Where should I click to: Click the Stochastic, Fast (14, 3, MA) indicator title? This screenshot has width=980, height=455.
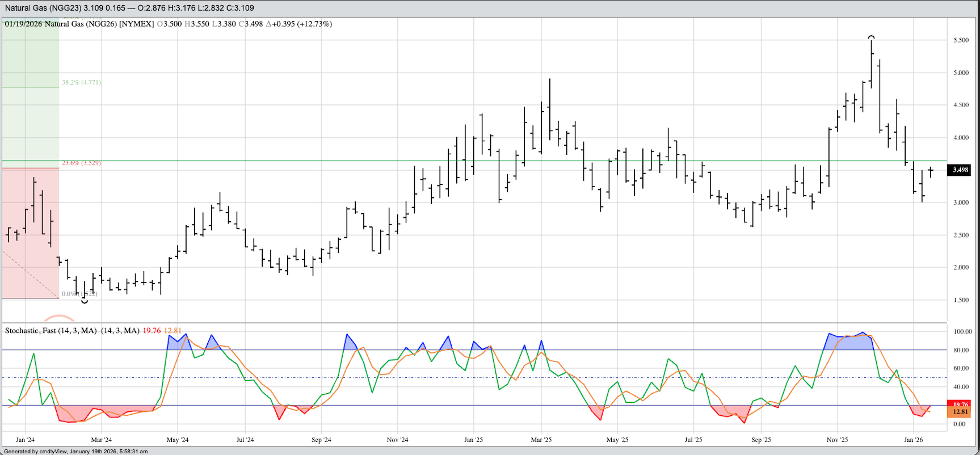51,330
